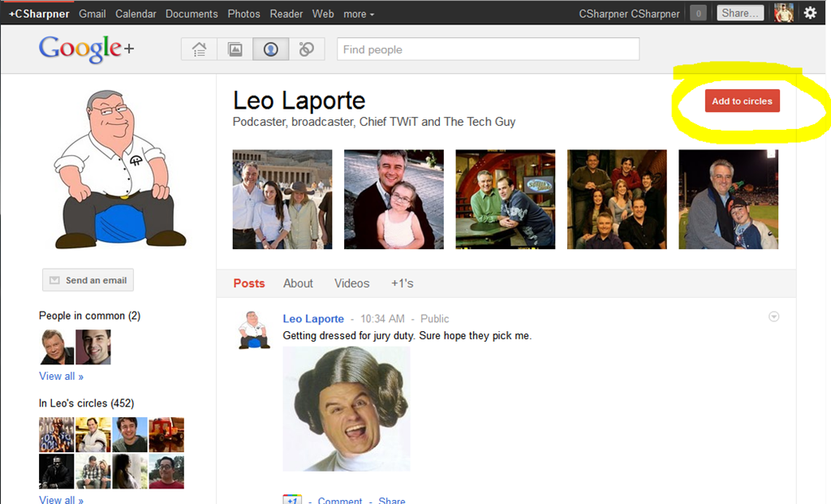
Task: Open Gmail from the top bar
Action: 93,14
